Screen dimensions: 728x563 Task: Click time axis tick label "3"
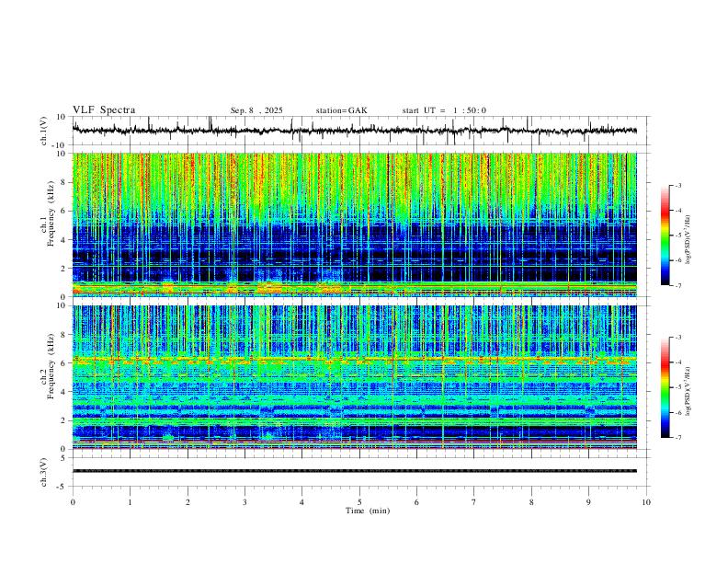(x=245, y=502)
